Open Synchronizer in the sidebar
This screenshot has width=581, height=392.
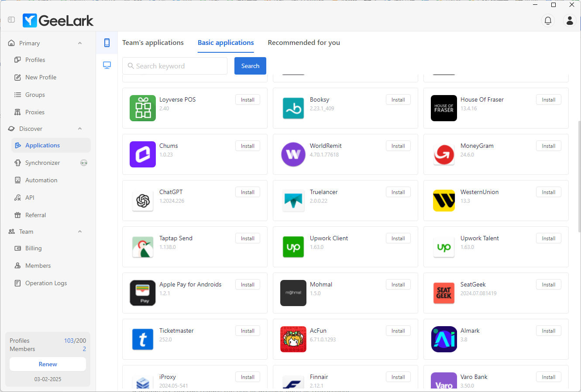[x=51, y=163]
